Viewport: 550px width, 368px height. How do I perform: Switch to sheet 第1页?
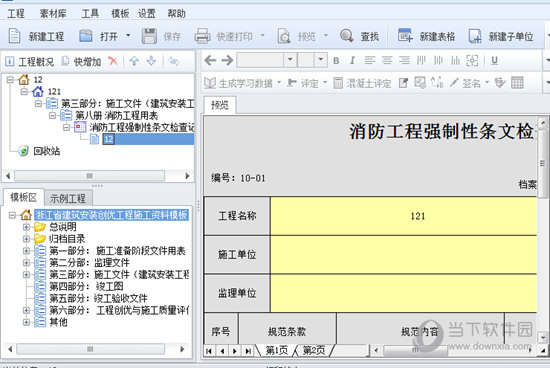tap(277, 350)
